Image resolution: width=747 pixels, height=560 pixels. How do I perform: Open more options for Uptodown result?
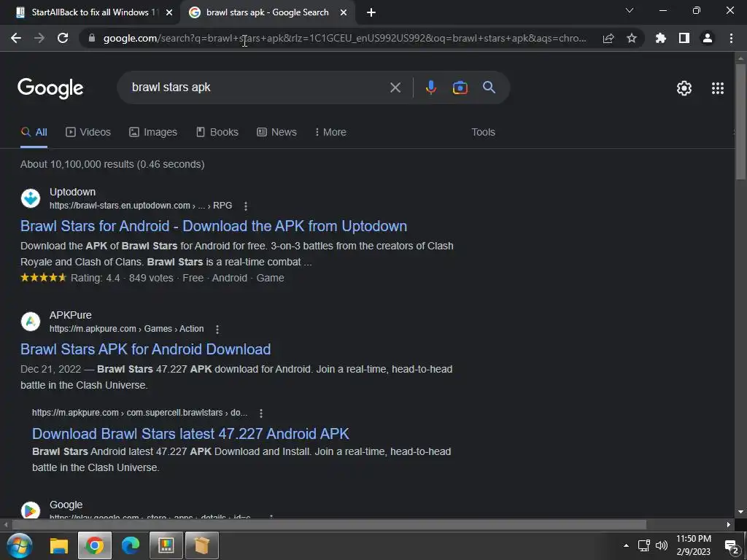point(246,206)
